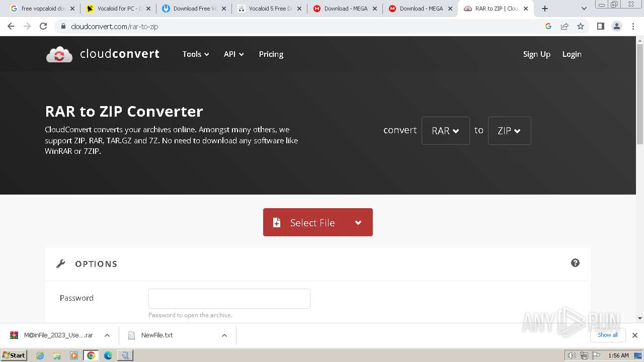Open the RAR source format dropdown
644x362 pixels.
[x=446, y=131]
